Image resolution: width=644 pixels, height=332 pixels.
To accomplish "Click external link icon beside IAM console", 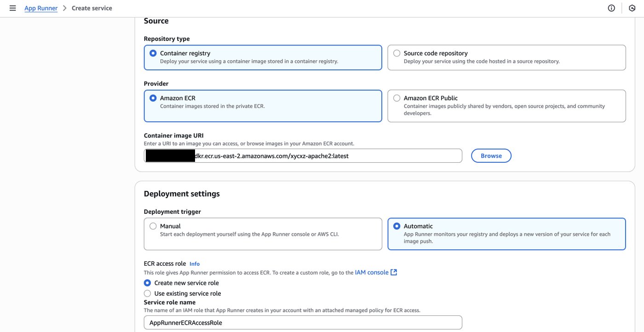I will pos(394,272).
